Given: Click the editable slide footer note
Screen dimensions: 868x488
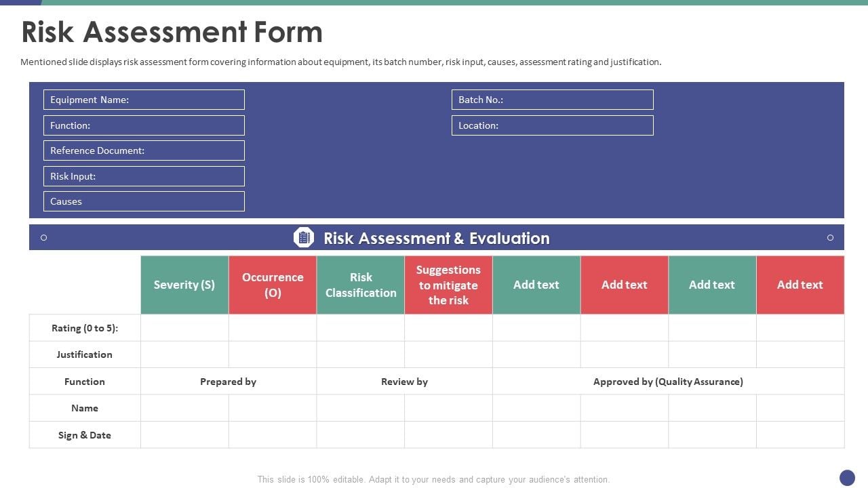Looking at the screenshot, I should pos(434,479).
